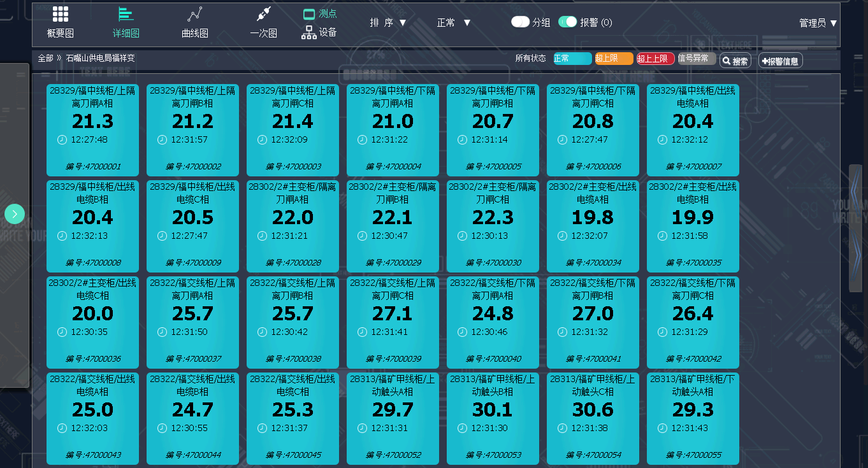Click 全部 in the breadcrumb
The width and height of the screenshot is (868, 468).
[45, 58]
